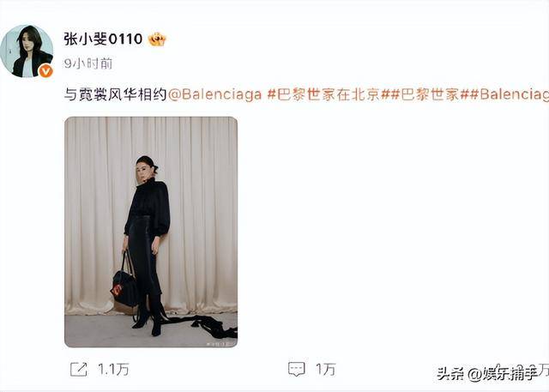Open the @Balenciaga mention link
The image size is (549, 392).
pyautogui.click(x=215, y=94)
